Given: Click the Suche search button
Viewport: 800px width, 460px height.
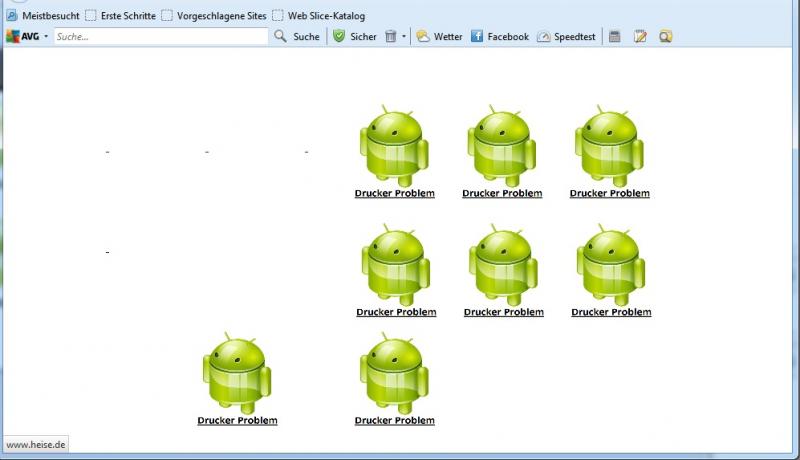Looking at the screenshot, I should [297, 36].
